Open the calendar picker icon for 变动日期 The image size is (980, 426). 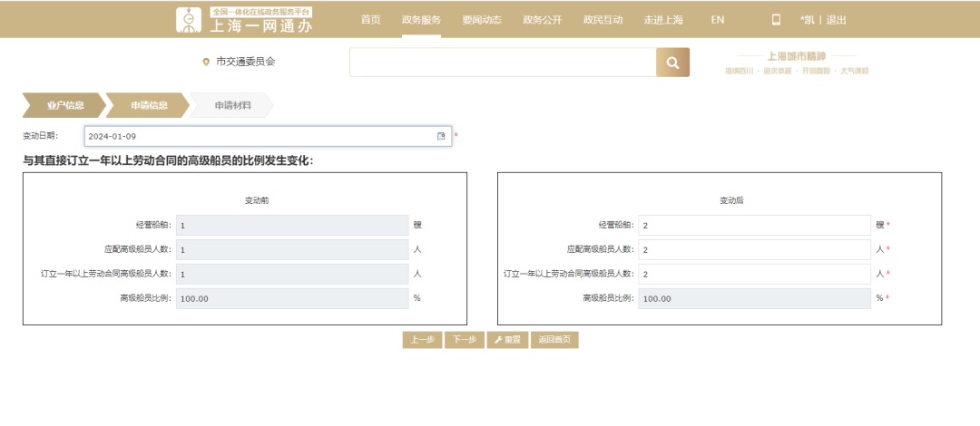point(442,136)
